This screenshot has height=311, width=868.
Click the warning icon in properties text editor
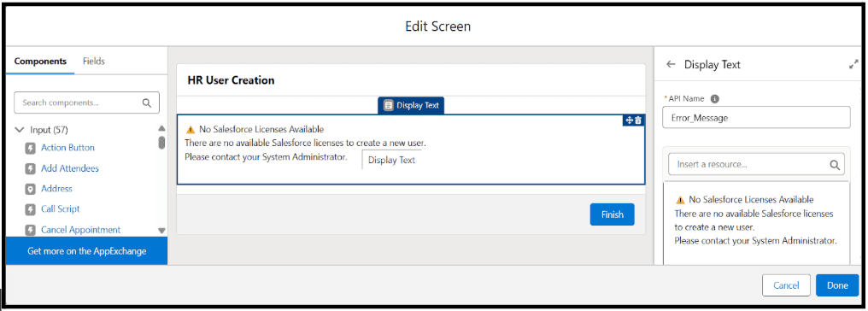tap(680, 200)
